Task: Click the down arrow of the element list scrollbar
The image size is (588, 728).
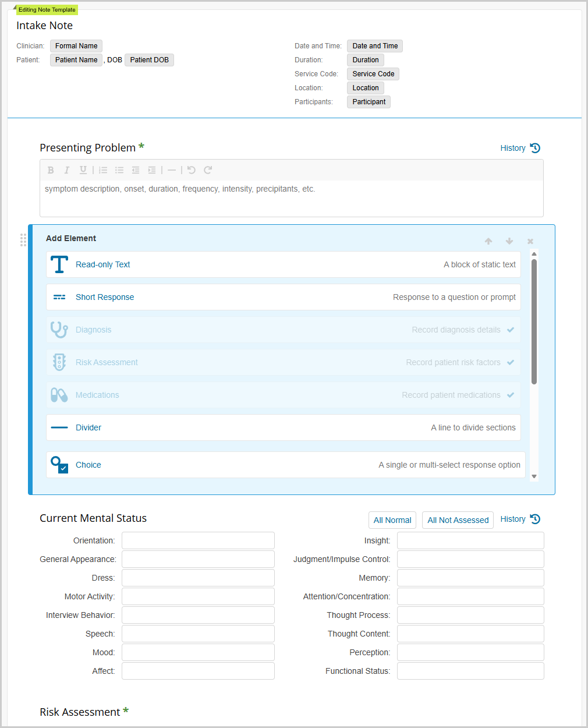Action: tap(534, 476)
